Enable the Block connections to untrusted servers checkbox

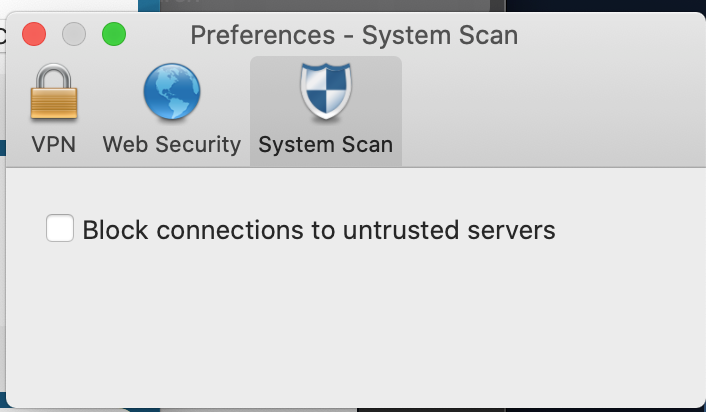(60, 229)
